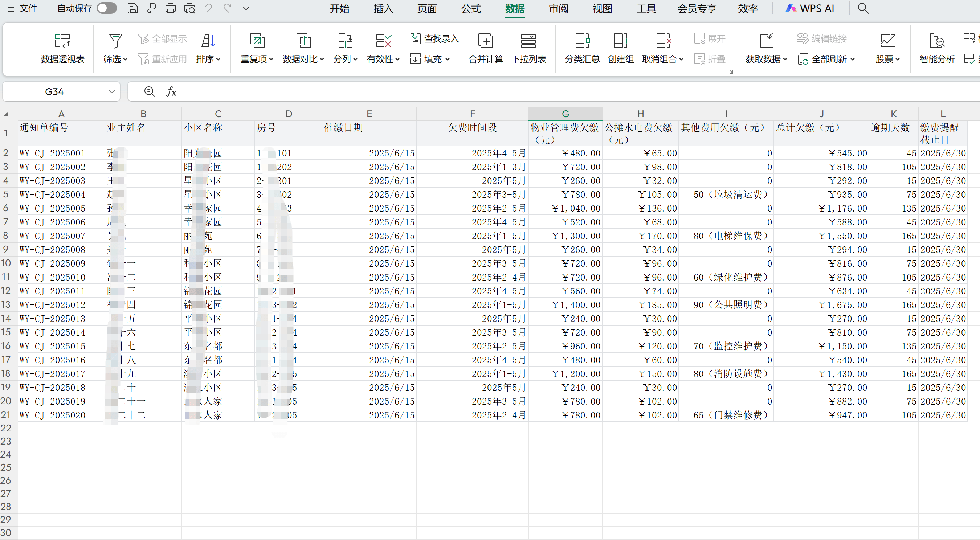This screenshot has width=980, height=540.
Task: Click the Create Group (创建组) icon
Action: click(x=621, y=41)
